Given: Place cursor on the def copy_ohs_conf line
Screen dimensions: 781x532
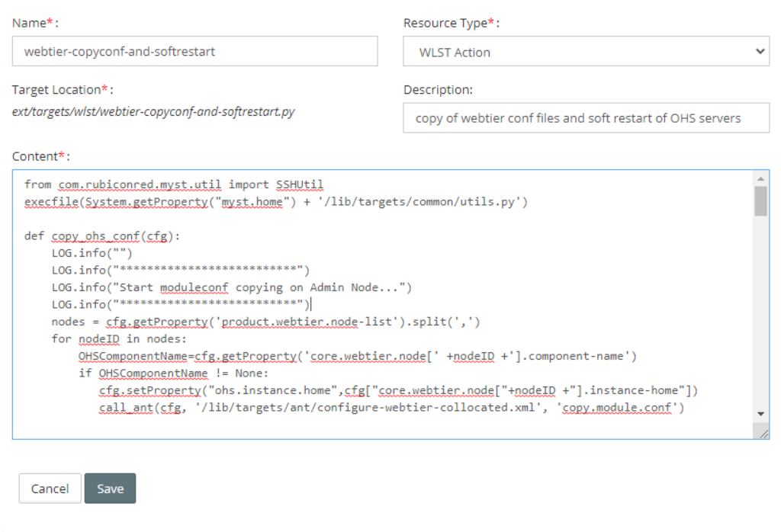Looking at the screenshot, I should click(102, 236).
